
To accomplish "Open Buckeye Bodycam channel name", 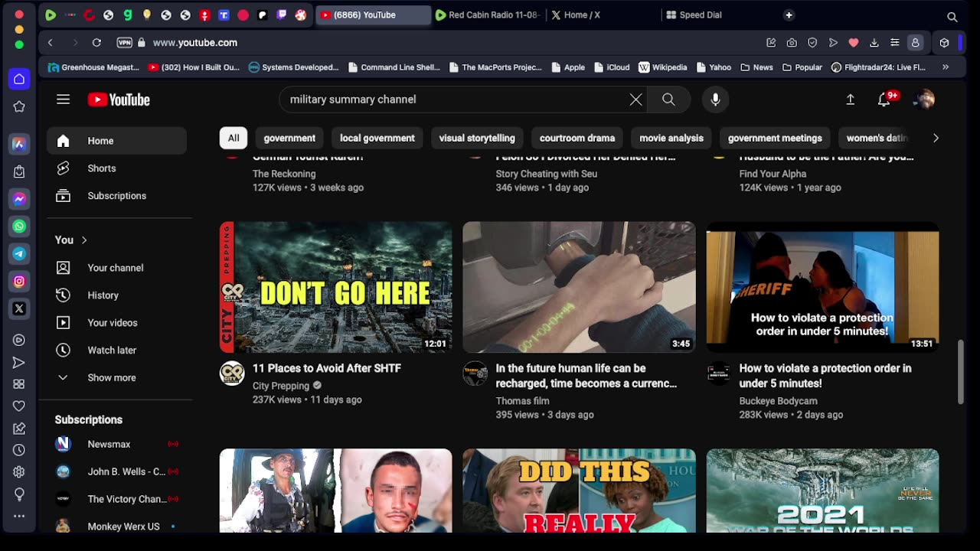I will (x=778, y=401).
